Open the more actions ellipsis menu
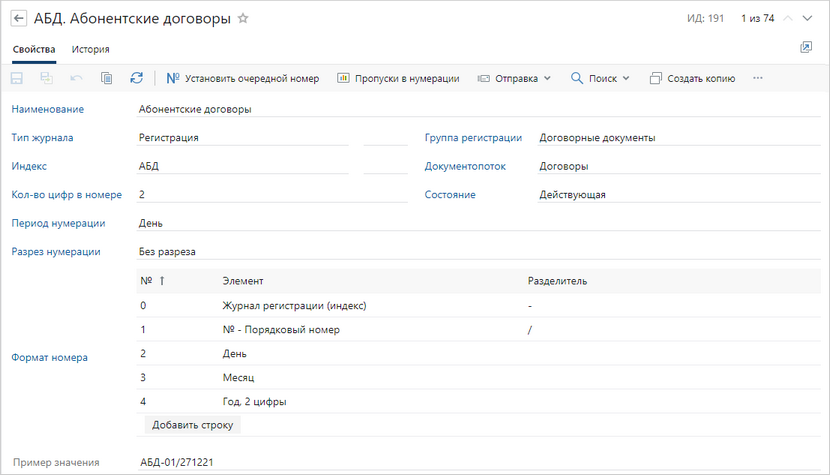 point(757,78)
